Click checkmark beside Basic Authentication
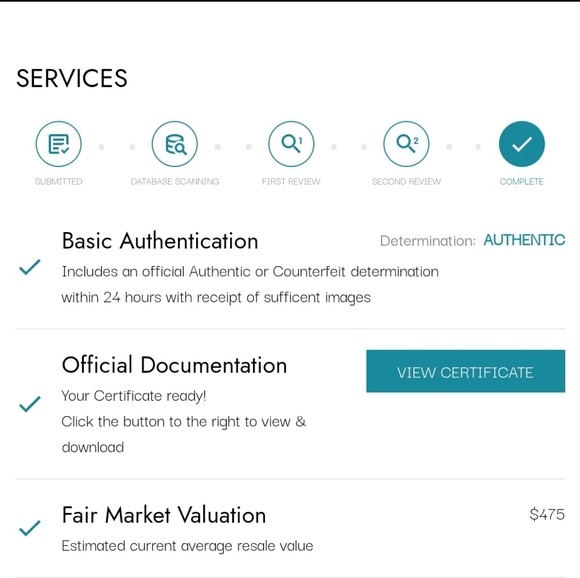The image size is (580, 578). pos(30,267)
